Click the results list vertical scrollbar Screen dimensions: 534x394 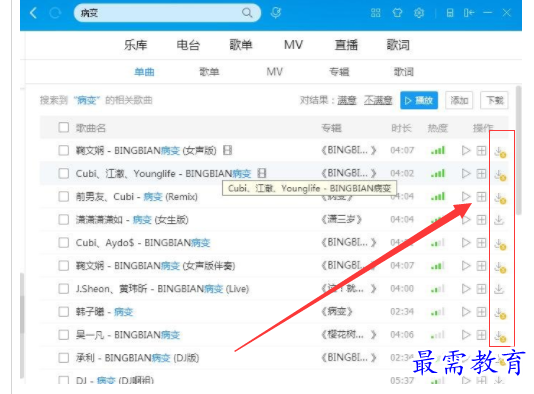click(x=519, y=150)
